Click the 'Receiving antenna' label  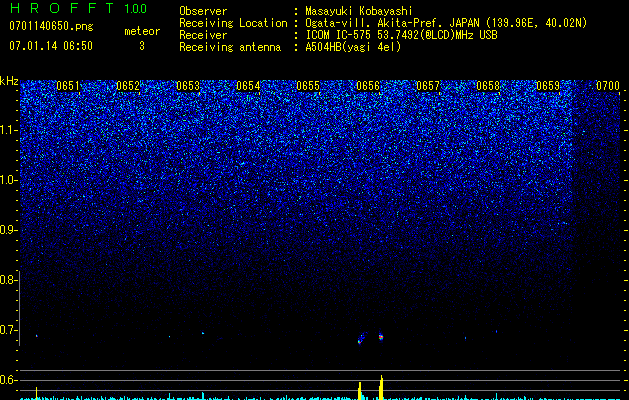230,47
